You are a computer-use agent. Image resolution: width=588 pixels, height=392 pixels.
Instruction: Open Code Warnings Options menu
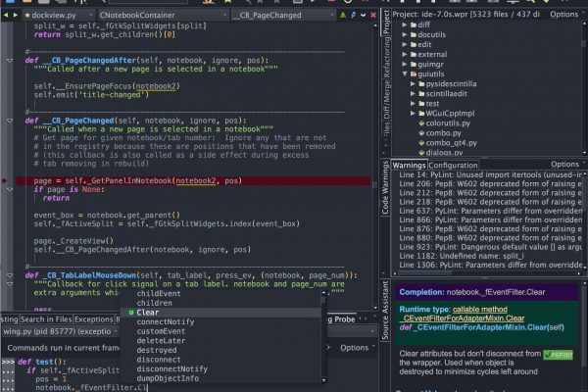567,165
